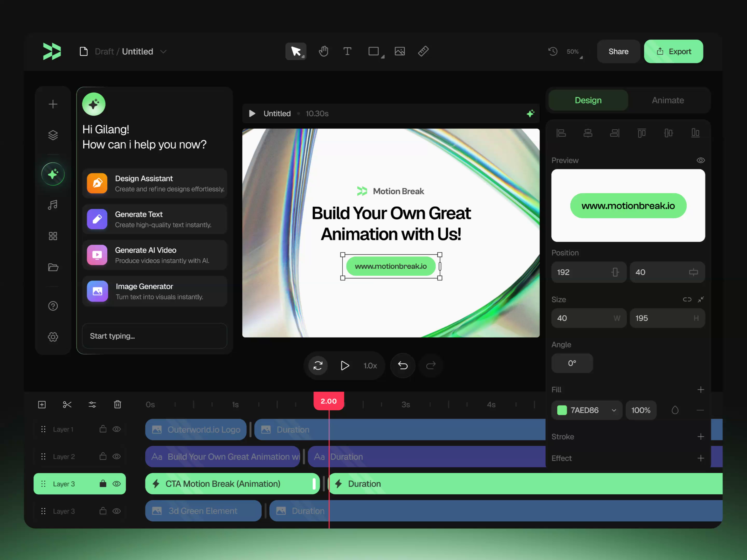The height and width of the screenshot is (560, 747).
Task: Choose Generate AI Video option
Action: coord(155,255)
